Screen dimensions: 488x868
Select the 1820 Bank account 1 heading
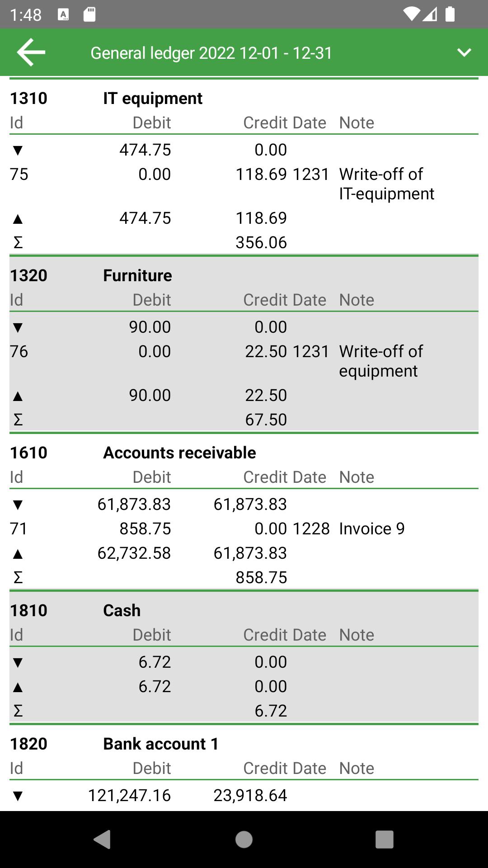160,744
